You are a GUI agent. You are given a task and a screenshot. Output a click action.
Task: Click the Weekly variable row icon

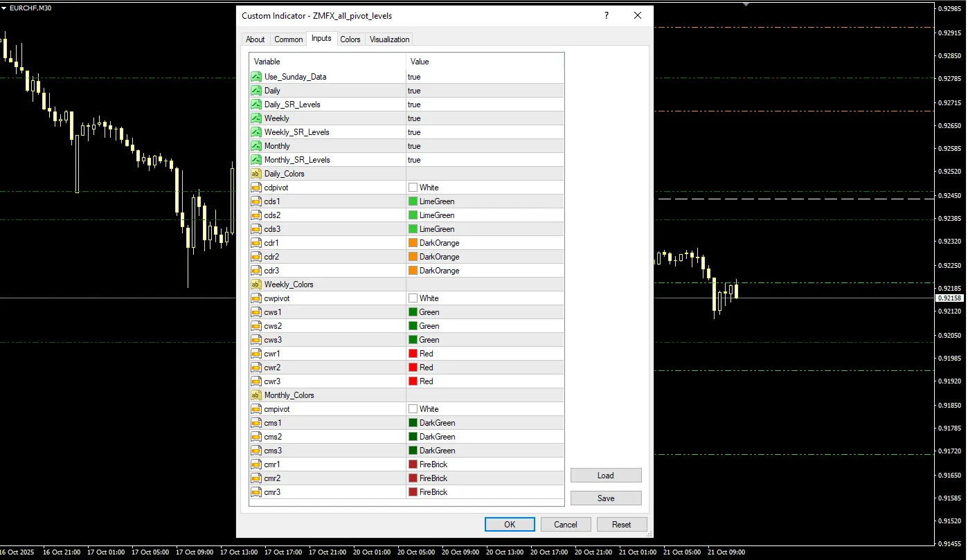tap(256, 118)
